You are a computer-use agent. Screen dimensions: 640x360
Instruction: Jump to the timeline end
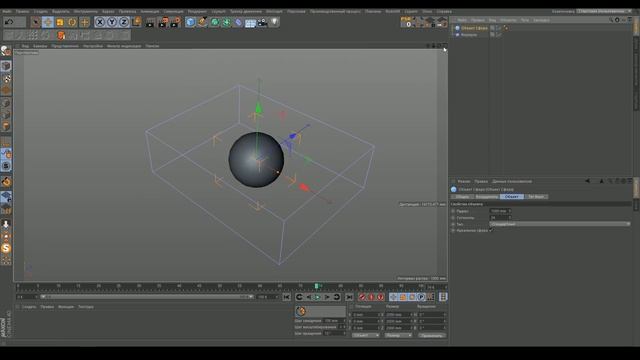[x=349, y=297]
